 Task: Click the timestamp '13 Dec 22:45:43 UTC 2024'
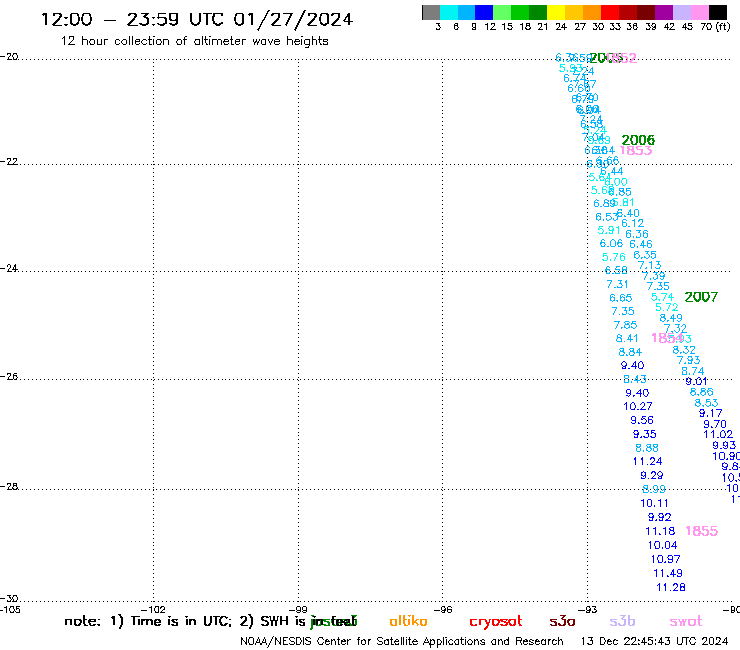(x=654, y=642)
